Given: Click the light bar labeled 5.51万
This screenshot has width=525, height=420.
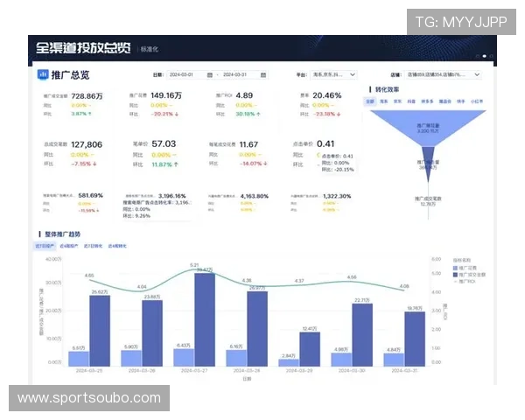Looking at the screenshot, I should coord(79,359).
